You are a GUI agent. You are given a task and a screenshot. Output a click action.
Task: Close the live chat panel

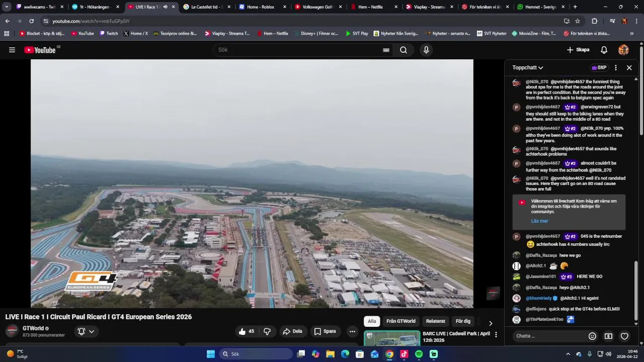click(629, 67)
